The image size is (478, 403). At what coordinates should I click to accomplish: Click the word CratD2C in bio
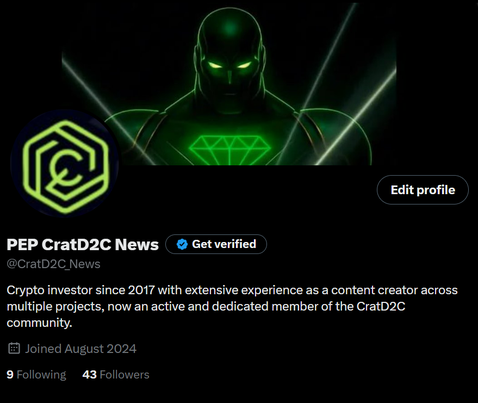[381, 306]
